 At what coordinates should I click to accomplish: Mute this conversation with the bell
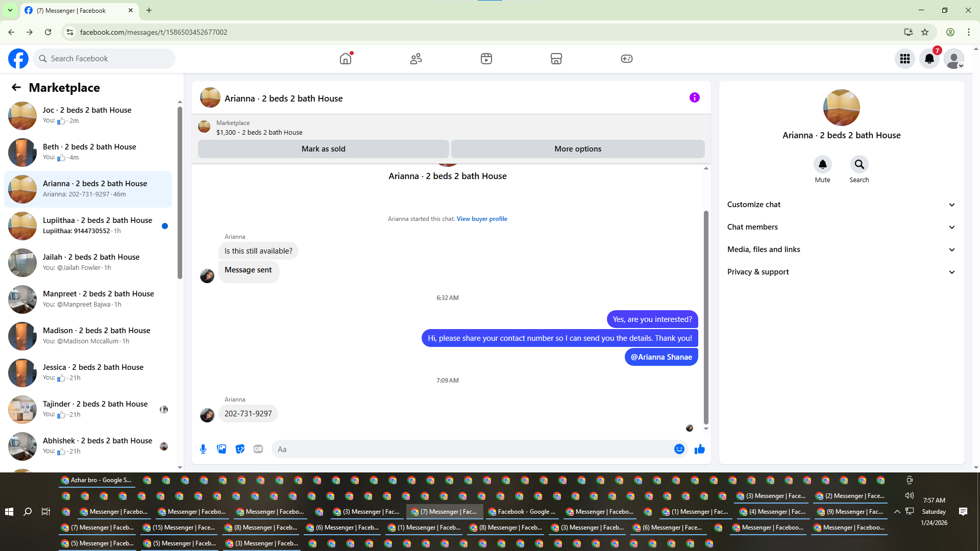822,164
